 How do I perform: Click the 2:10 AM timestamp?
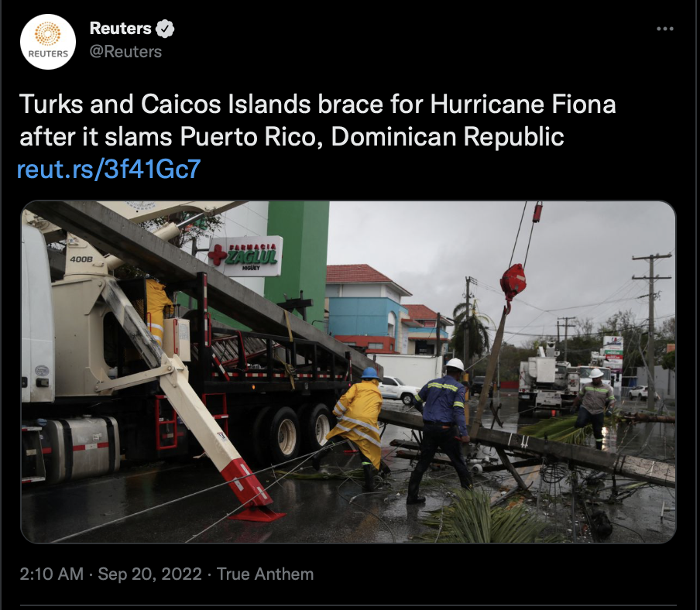pyautogui.click(x=51, y=574)
